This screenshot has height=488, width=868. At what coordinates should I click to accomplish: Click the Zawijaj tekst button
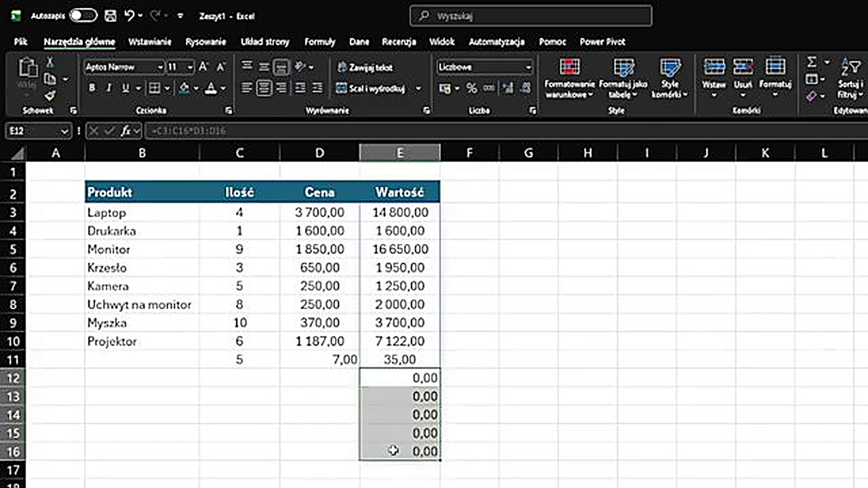365,67
